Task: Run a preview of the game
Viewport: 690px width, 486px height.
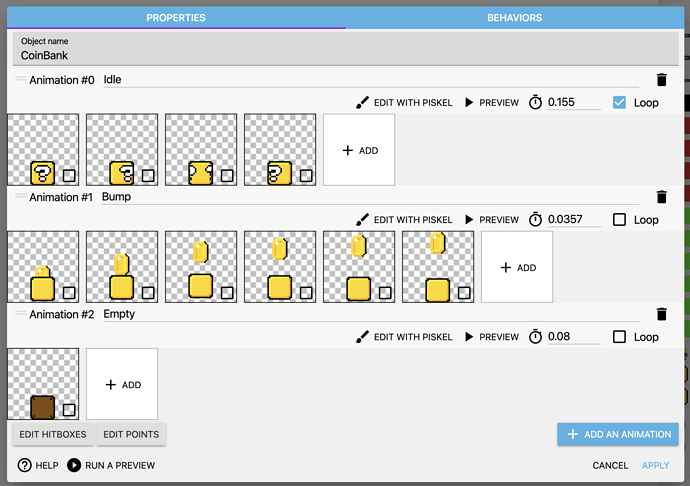Action: pos(111,465)
